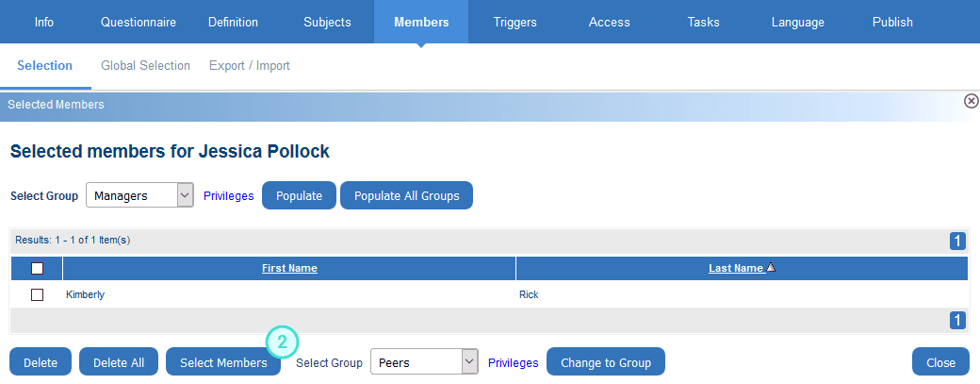980x384 pixels.
Task: Tick the select-all checkbox in table header
Action: [38, 268]
